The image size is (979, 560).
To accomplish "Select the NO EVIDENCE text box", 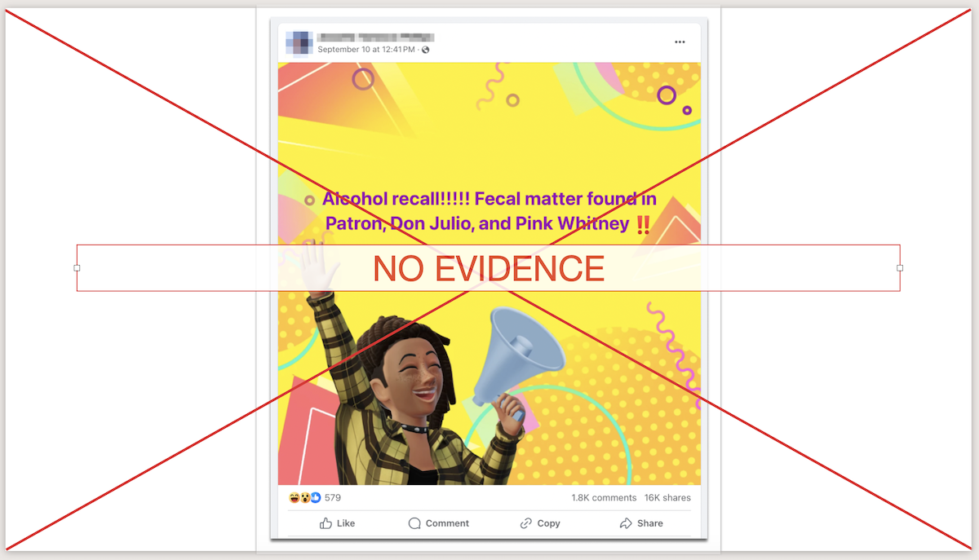I will (x=488, y=268).
